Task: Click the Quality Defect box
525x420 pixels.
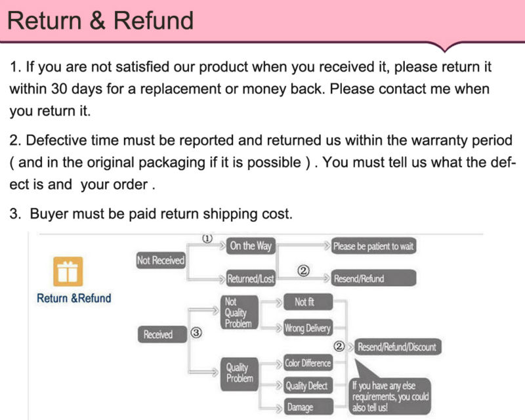Action: [307, 386]
